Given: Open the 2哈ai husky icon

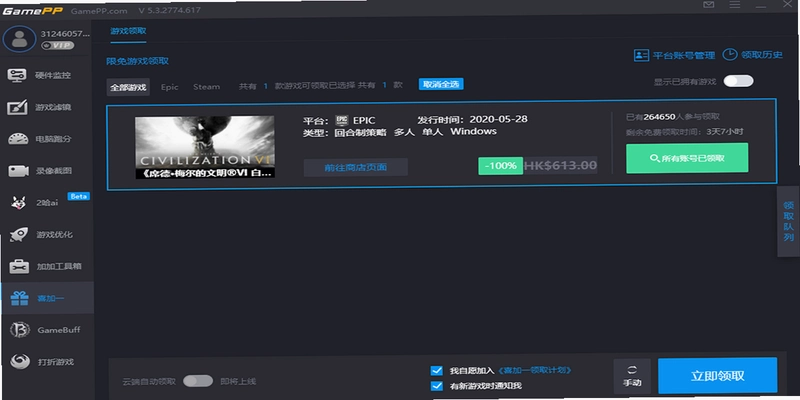Looking at the screenshot, I should tap(18, 203).
